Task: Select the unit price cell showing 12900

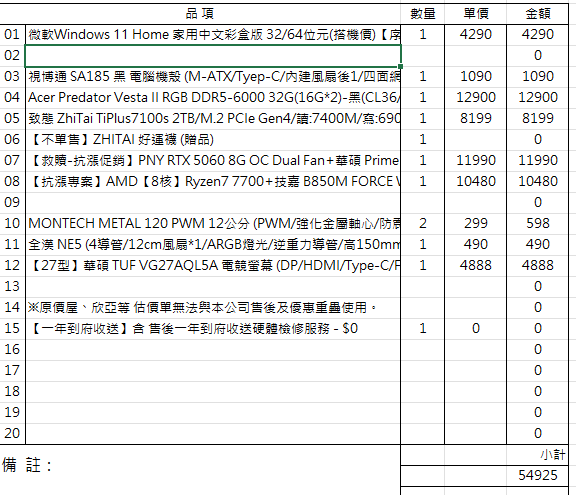Action: 475,98
